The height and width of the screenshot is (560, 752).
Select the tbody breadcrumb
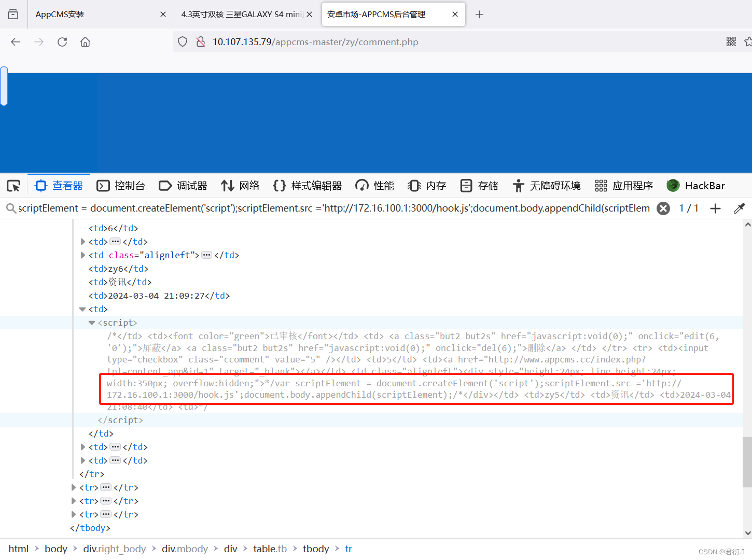(316, 549)
